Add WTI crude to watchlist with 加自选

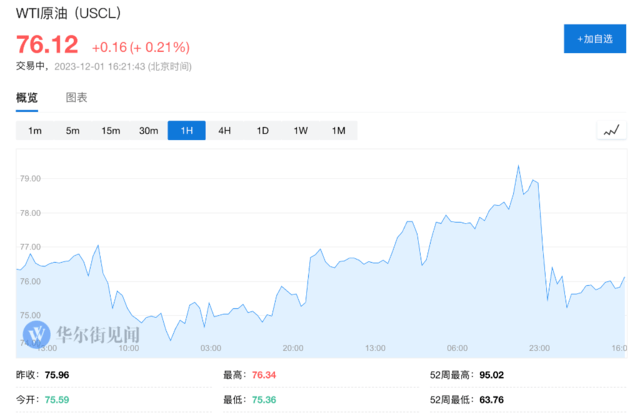tap(595, 39)
